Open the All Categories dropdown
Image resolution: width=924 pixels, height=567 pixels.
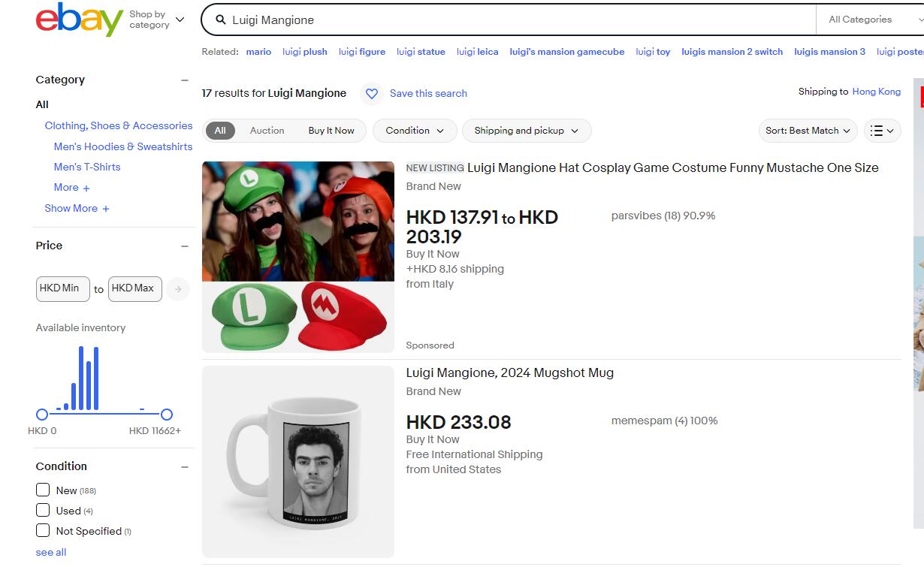pos(869,20)
